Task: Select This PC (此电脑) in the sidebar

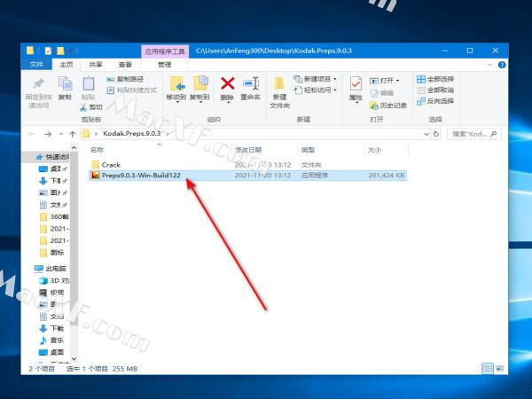Action: (51, 269)
